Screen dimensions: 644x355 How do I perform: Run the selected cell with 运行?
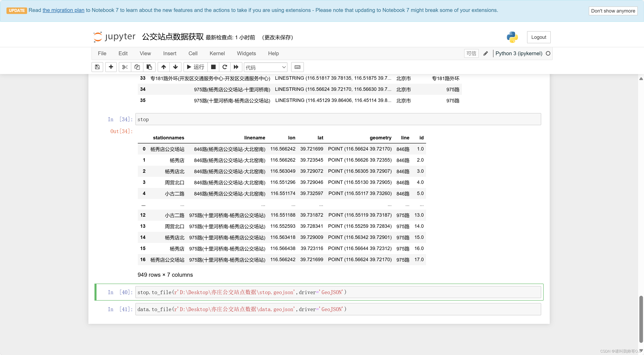195,67
